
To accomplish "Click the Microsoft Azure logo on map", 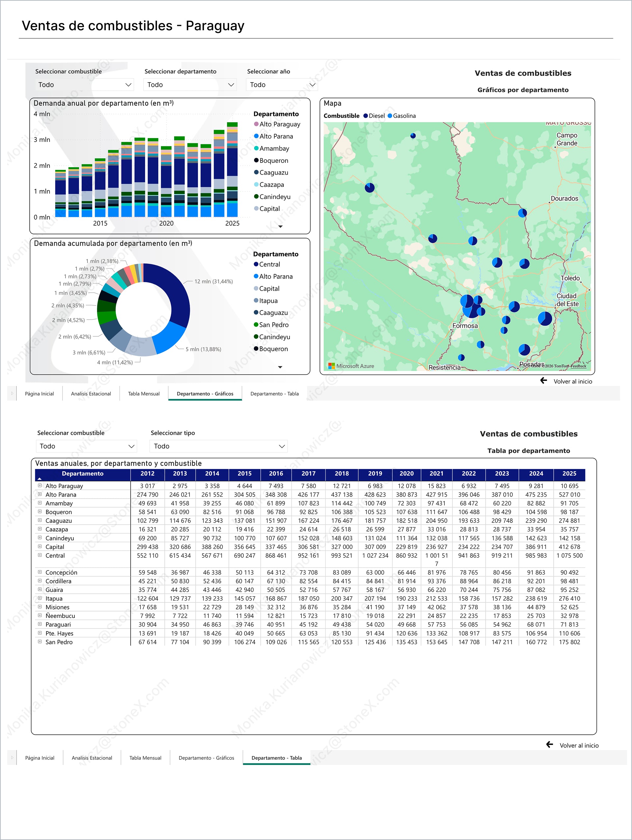I will 331,366.
